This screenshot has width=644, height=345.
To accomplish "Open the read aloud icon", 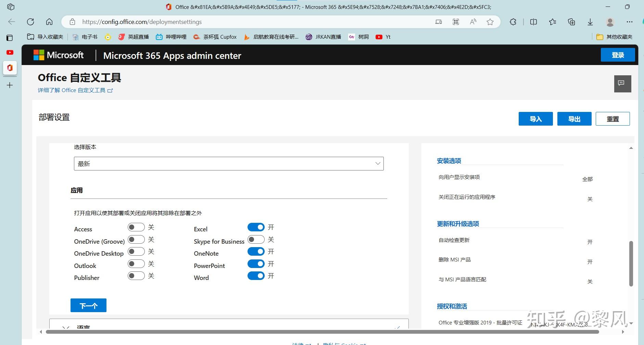I will (473, 22).
